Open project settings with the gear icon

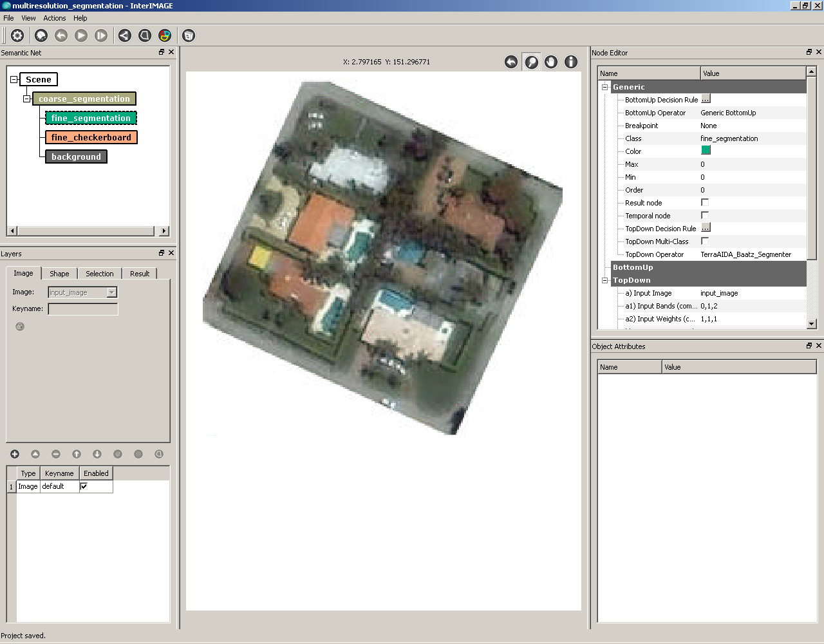pyautogui.click(x=17, y=35)
